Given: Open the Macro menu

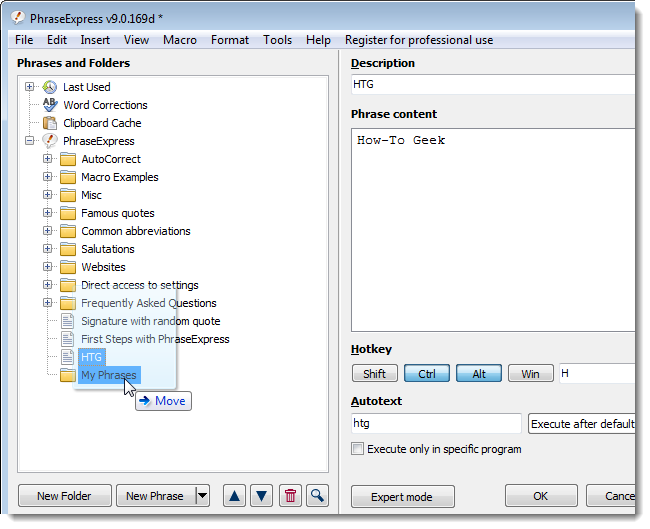Looking at the screenshot, I should click(180, 40).
